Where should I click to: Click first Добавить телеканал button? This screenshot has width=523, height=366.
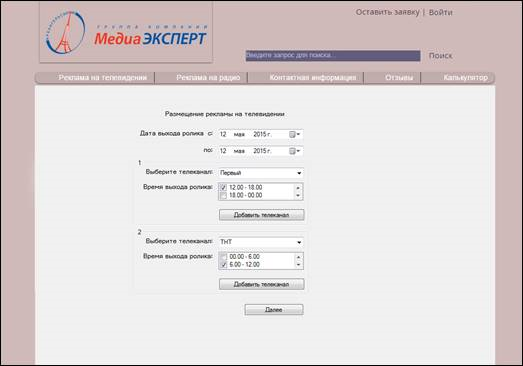coord(262,215)
